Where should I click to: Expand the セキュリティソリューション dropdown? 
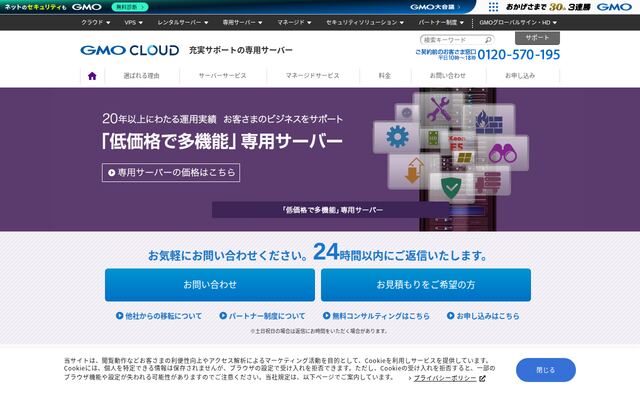[x=365, y=22]
